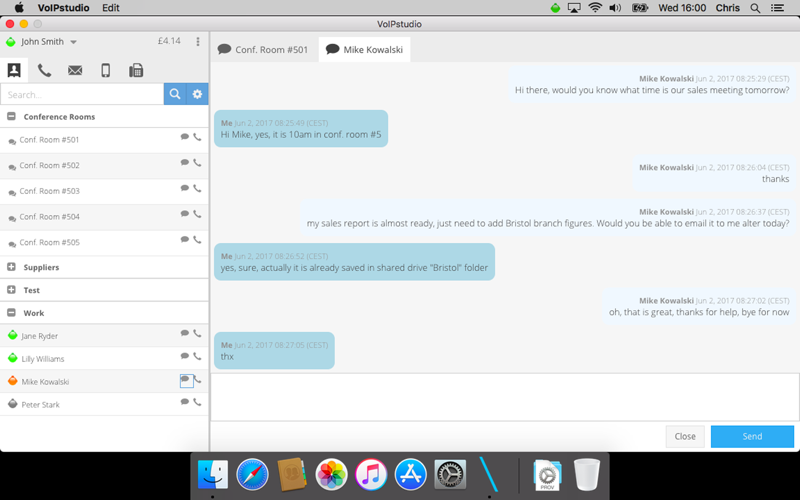This screenshot has height=500, width=800.
Task: Collapse the Work group
Action: (11, 312)
